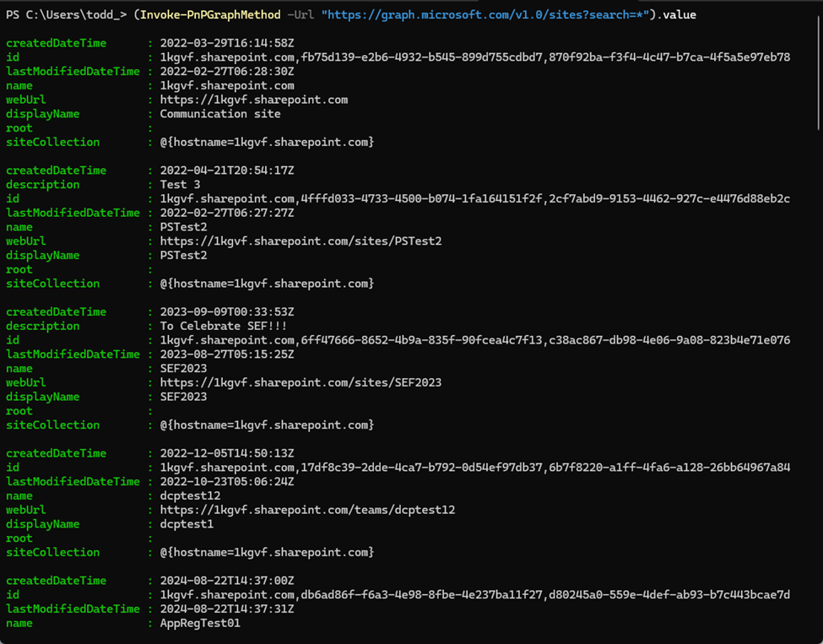
Task: Click webUrl ending in /sites/SEF2023
Action: coord(301,382)
